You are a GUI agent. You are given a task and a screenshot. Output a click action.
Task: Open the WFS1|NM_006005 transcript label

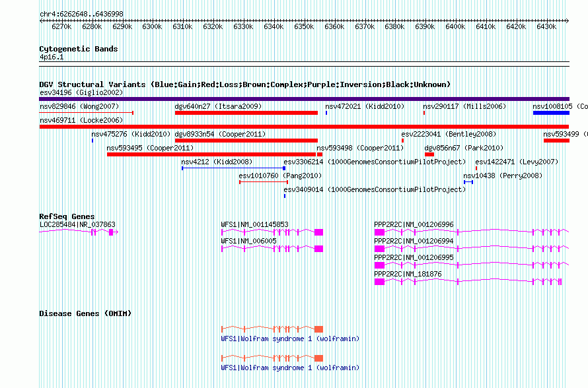tap(248, 242)
